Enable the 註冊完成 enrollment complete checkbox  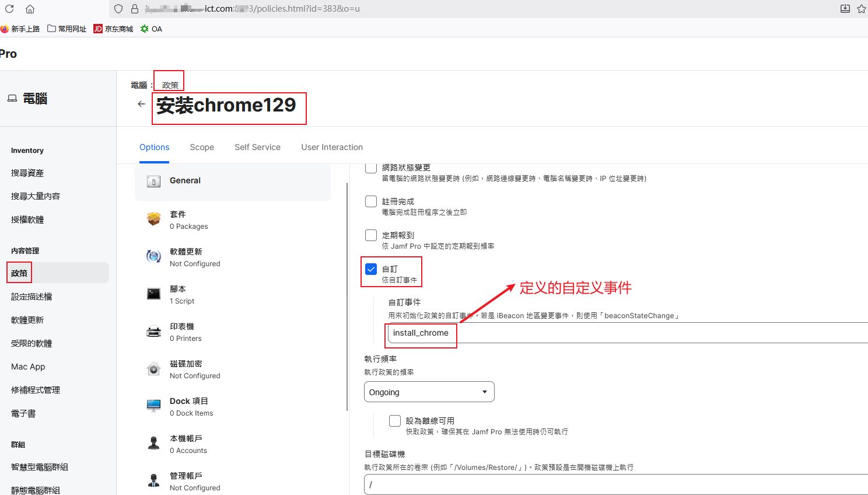coord(371,201)
